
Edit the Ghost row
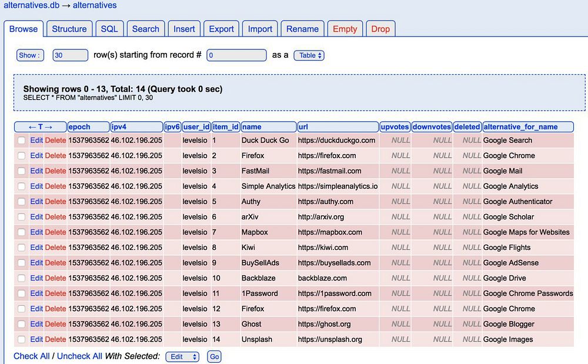pyautogui.click(x=36, y=324)
